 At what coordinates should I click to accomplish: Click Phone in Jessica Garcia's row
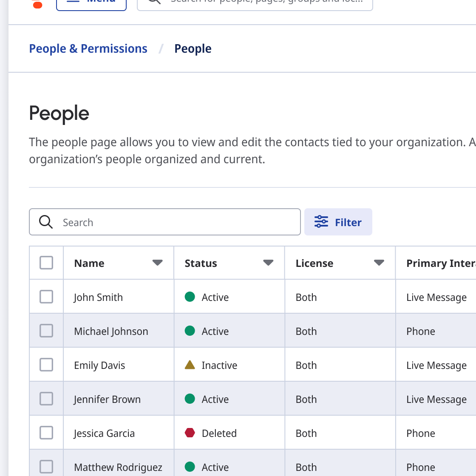tap(420, 433)
